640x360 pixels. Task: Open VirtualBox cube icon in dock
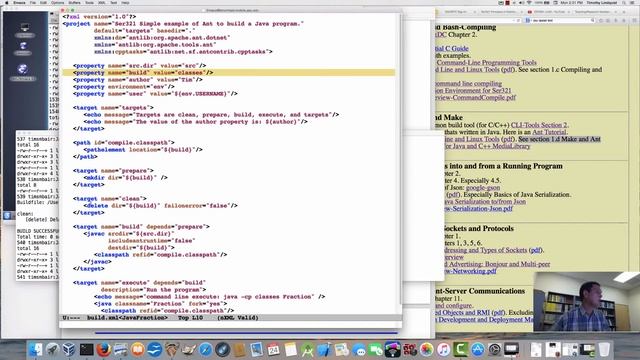click(69, 350)
